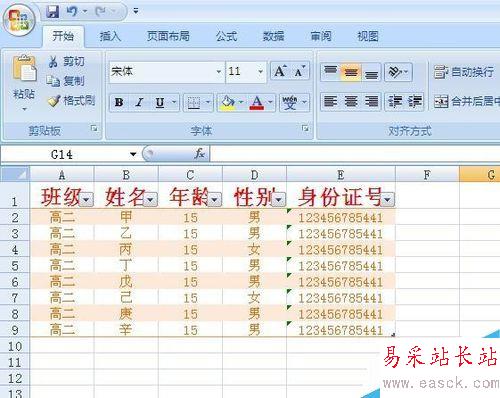Screen dimensions: 500x398
Task: Click into the Name Box showing G14
Action: pyautogui.click(x=63, y=154)
